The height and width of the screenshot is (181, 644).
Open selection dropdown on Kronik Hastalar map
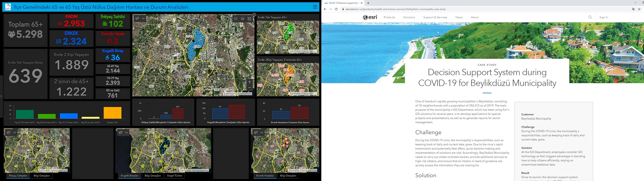click(262, 133)
